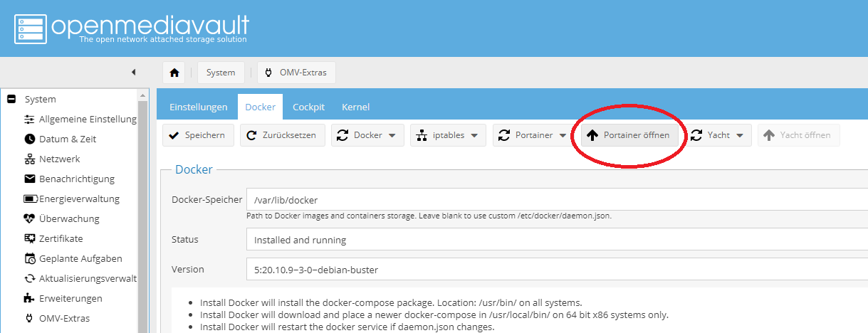Screen dimensions: 868x333
Task: Click into the Docker-Speicher path field
Action: 557,200
